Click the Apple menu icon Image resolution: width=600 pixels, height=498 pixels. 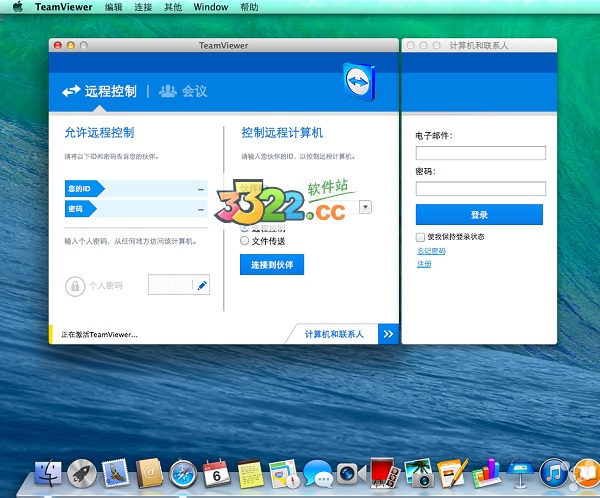17,7
